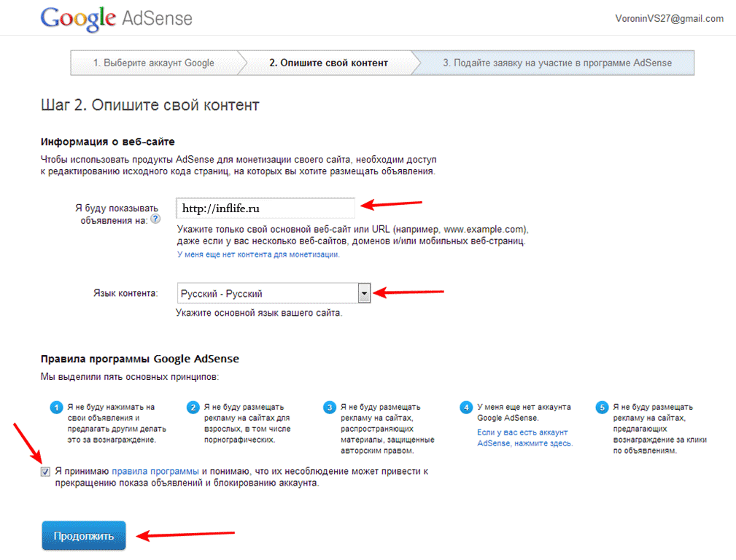736x560 pixels.
Task: Select step 2 Опишите свой контент
Action: pyautogui.click(x=328, y=63)
